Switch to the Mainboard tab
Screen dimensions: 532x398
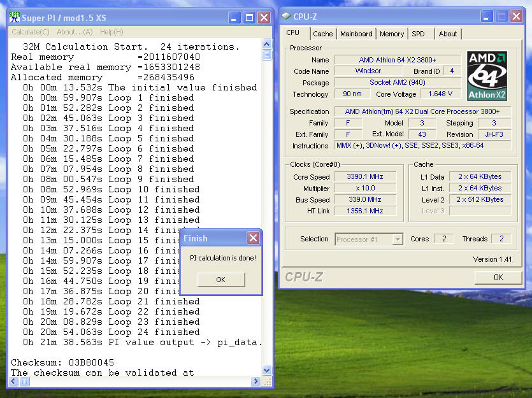[x=356, y=34]
